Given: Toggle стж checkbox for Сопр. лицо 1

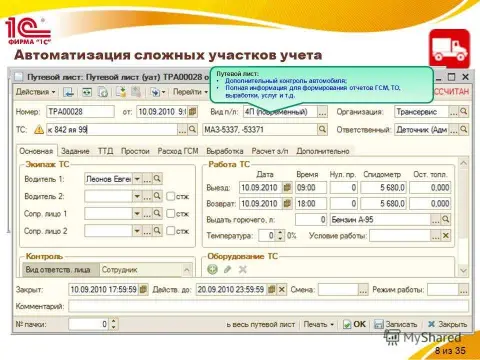Looking at the screenshot, I should click(170, 213).
